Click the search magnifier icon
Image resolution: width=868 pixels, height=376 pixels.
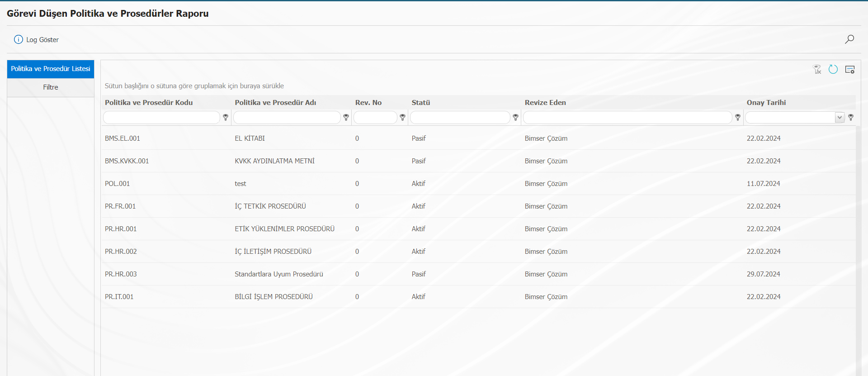click(849, 39)
